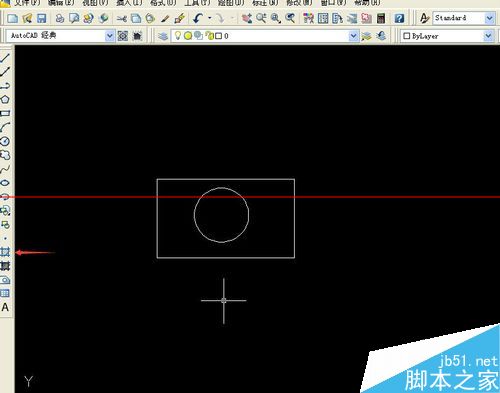Click the Paste clipboard icon
This screenshot has width=500, height=393.
(150, 18)
